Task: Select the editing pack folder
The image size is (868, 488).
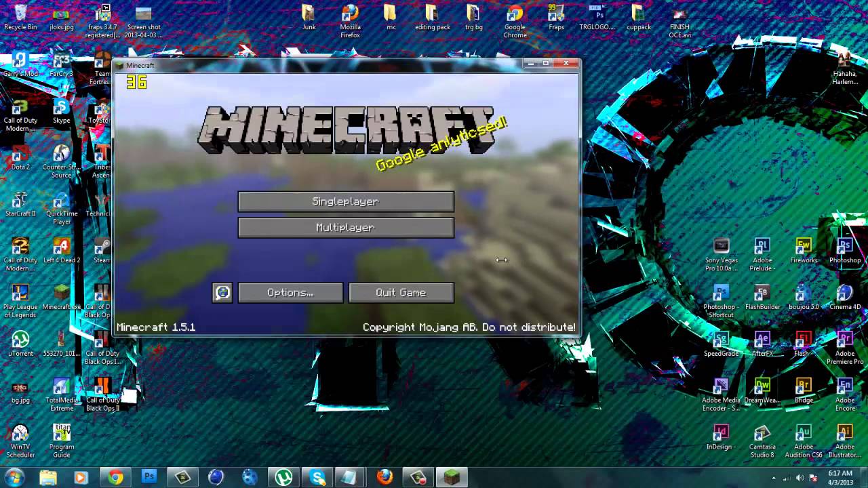Action: point(432,18)
